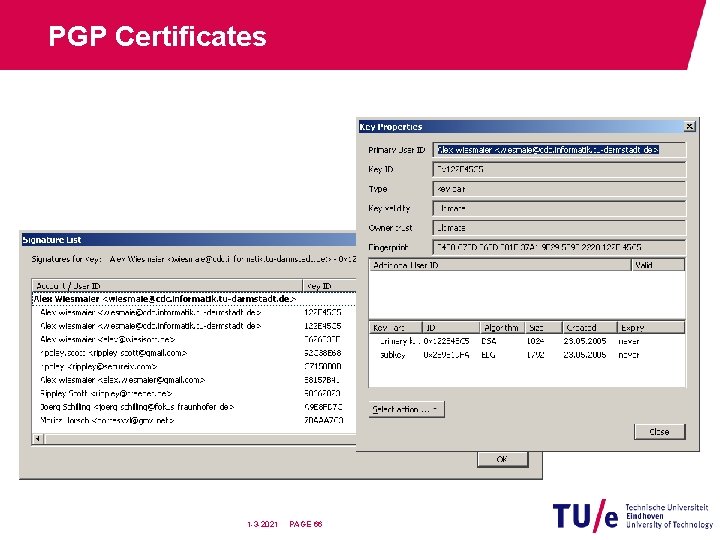
Task: Click the primary key's created date cell
Action: 585,341
